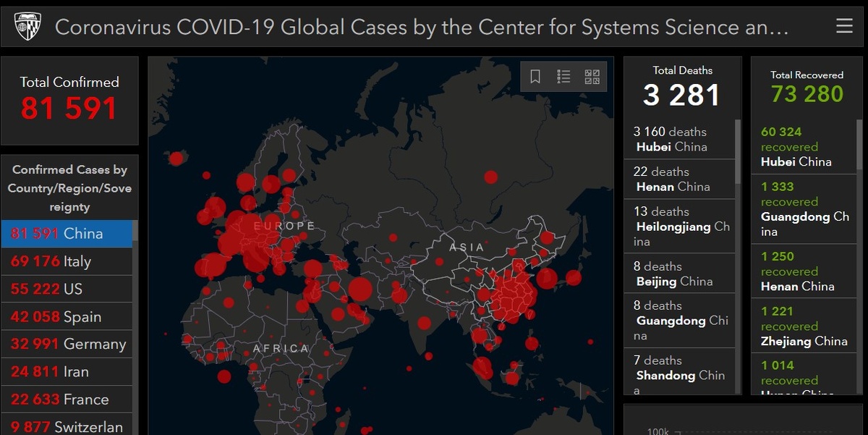Click the Total Confirmed 81 591 number
The height and width of the screenshot is (435, 868).
[69, 109]
